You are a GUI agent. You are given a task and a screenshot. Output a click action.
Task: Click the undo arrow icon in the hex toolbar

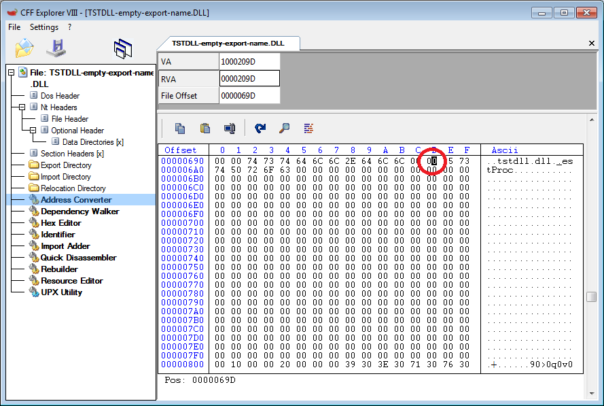(260, 128)
